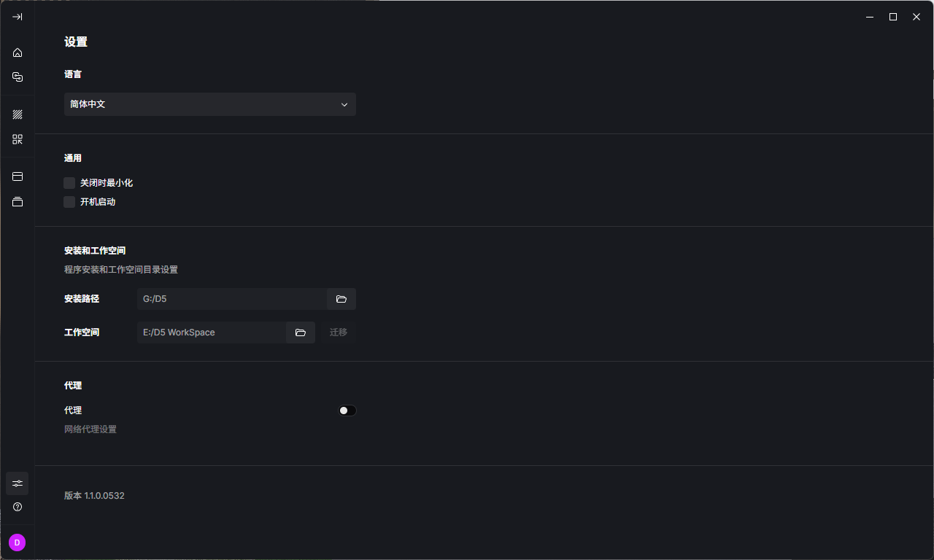The height and width of the screenshot is (560, 934).
Task: Browse folder for 工作空间 workspace path
Action: [300, 332]
